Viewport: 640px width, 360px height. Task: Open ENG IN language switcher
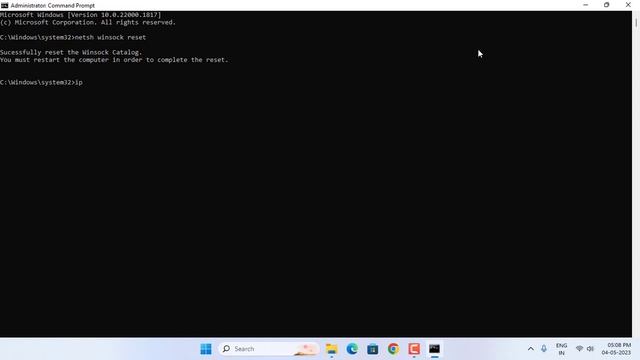point(562,349)
